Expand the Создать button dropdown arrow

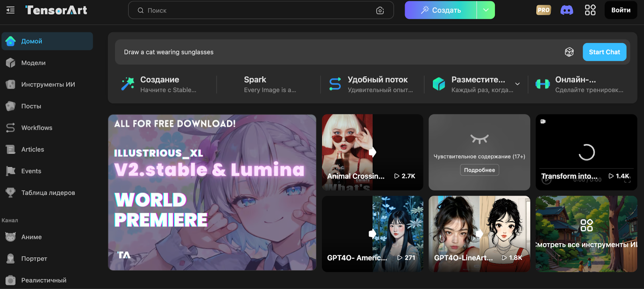(486, 10)
